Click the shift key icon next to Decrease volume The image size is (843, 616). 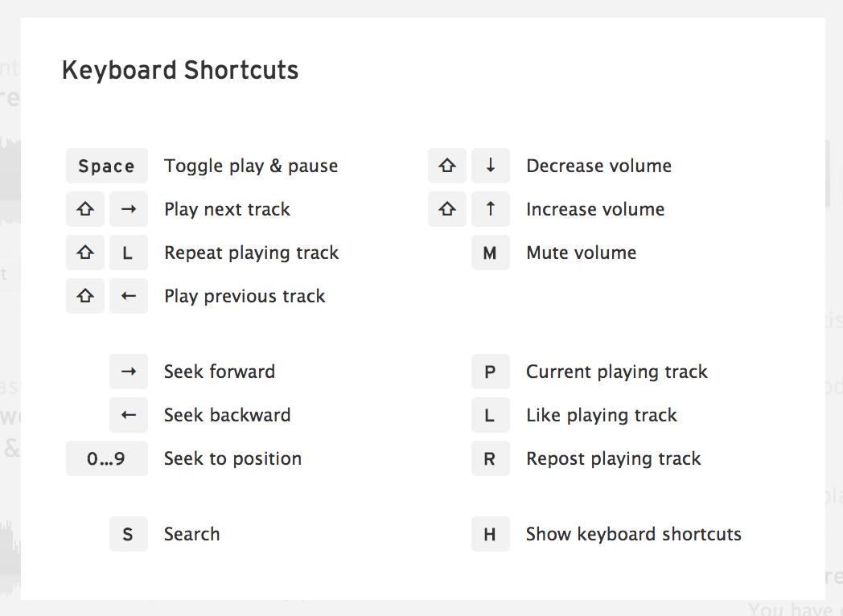pos(447,166)
